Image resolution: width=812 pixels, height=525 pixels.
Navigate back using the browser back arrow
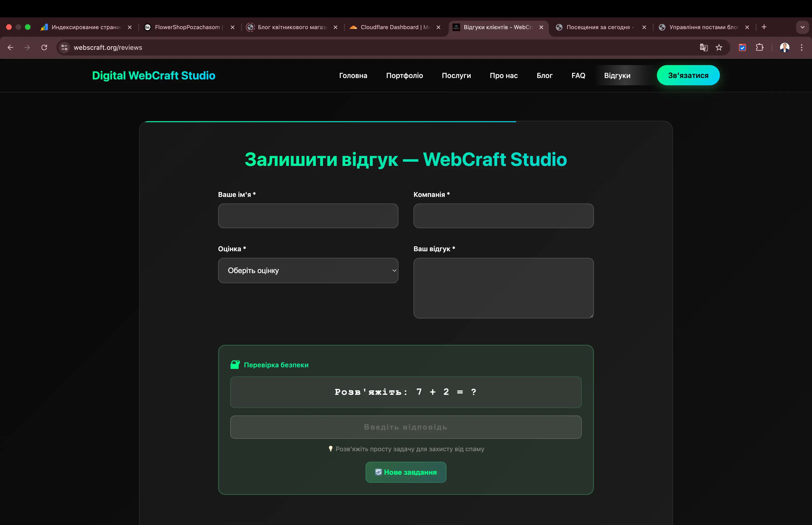tap(10, 47)
